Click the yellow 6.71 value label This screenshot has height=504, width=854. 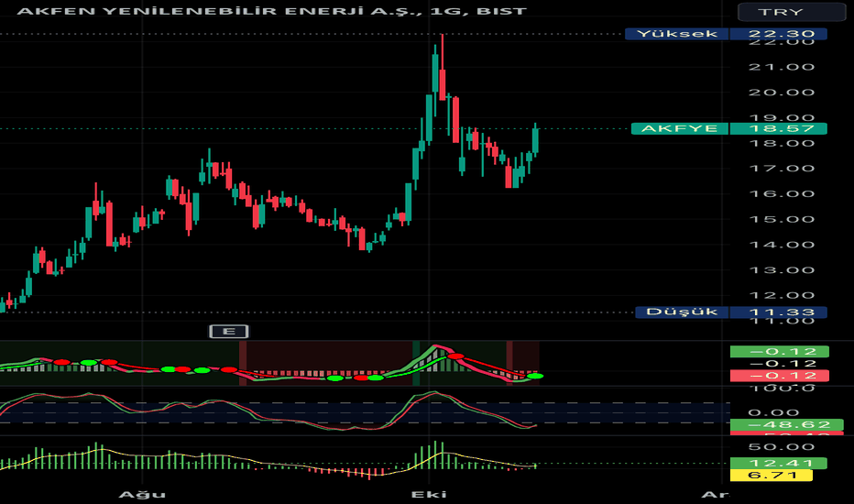coord(772,475)
